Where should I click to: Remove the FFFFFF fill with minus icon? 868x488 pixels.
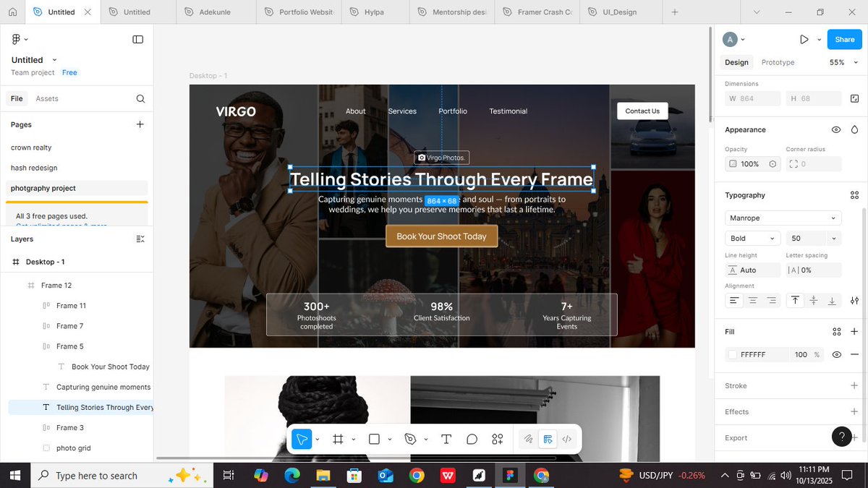pos(854,354)
